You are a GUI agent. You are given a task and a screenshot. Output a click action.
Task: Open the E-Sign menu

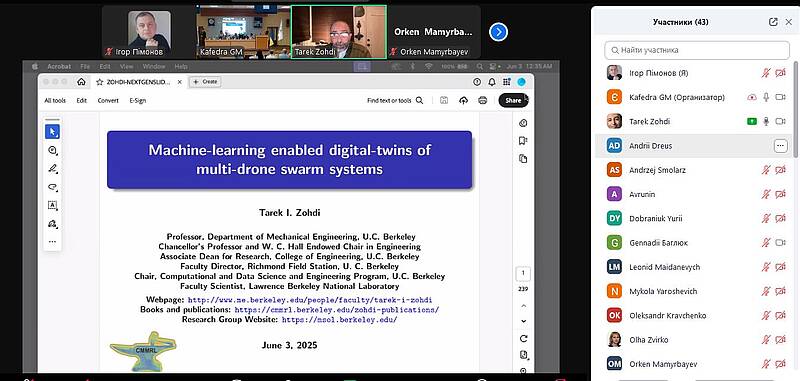tap(138, 100)
